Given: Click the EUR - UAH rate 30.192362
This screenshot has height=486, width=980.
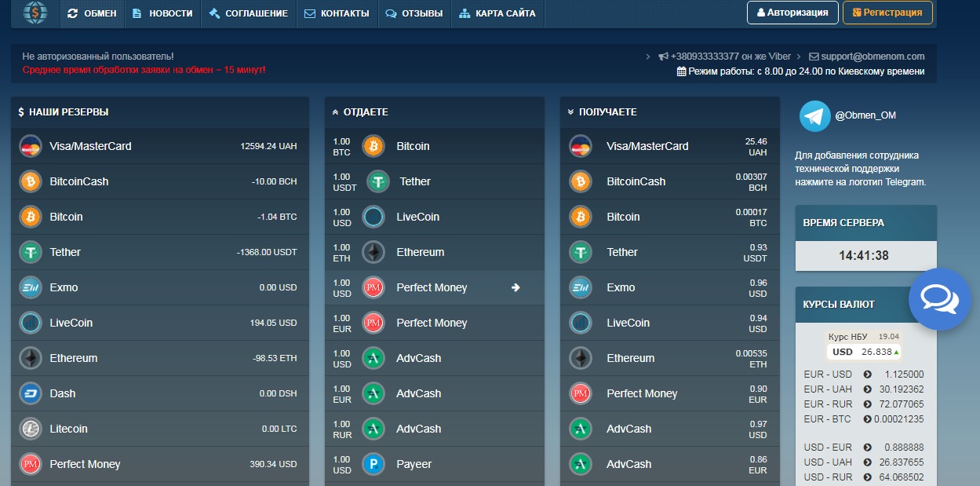Looking at the screenshot, I should pyautogui.click(x=902, y=389).
